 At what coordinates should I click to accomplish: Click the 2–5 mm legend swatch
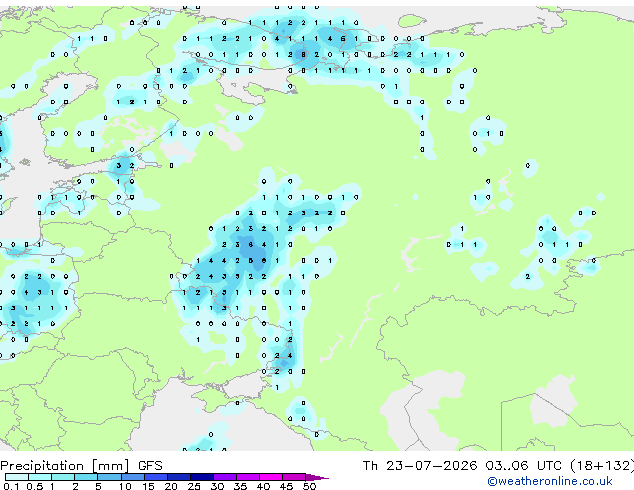click(x=86, y=477)
